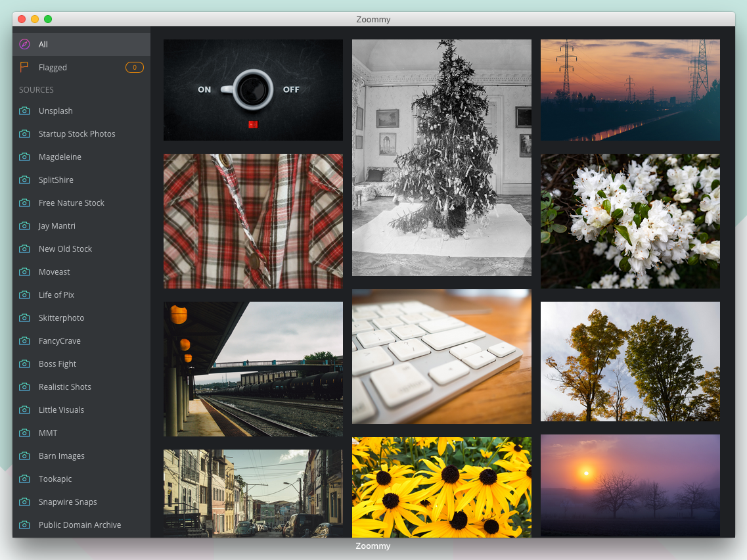This screenshot has width=747, height=560.
Task: Show photos from Free Nature Stock
Action: point(71,203)
